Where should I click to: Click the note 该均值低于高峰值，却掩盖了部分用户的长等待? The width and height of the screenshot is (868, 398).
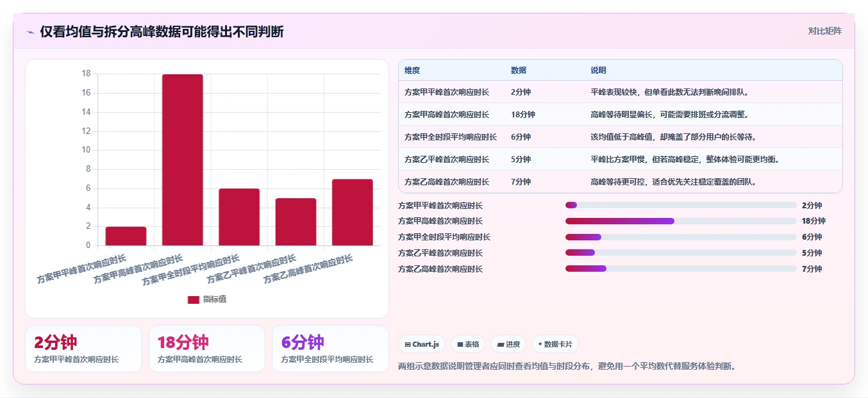coord(674,137)
